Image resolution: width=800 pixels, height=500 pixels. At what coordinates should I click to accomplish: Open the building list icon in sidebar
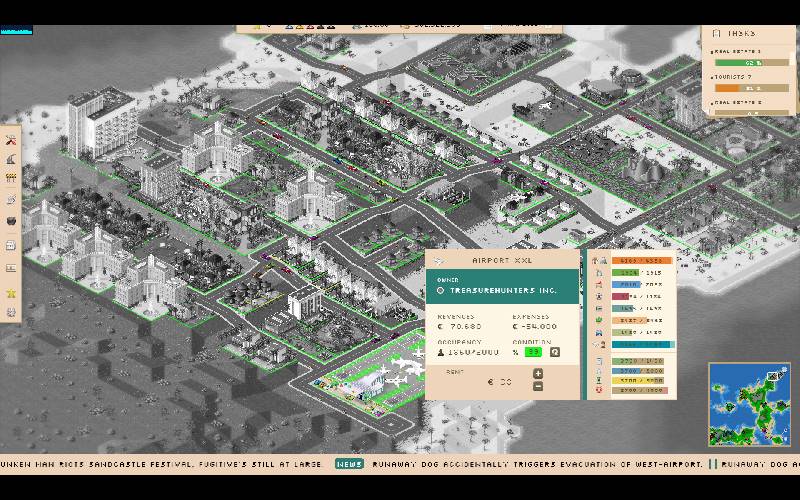[x=11, y=245]
